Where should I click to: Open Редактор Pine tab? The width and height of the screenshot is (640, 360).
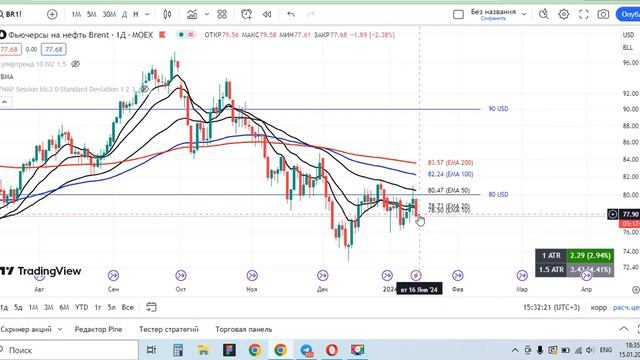pyautogui.click(x=98, y=329)
